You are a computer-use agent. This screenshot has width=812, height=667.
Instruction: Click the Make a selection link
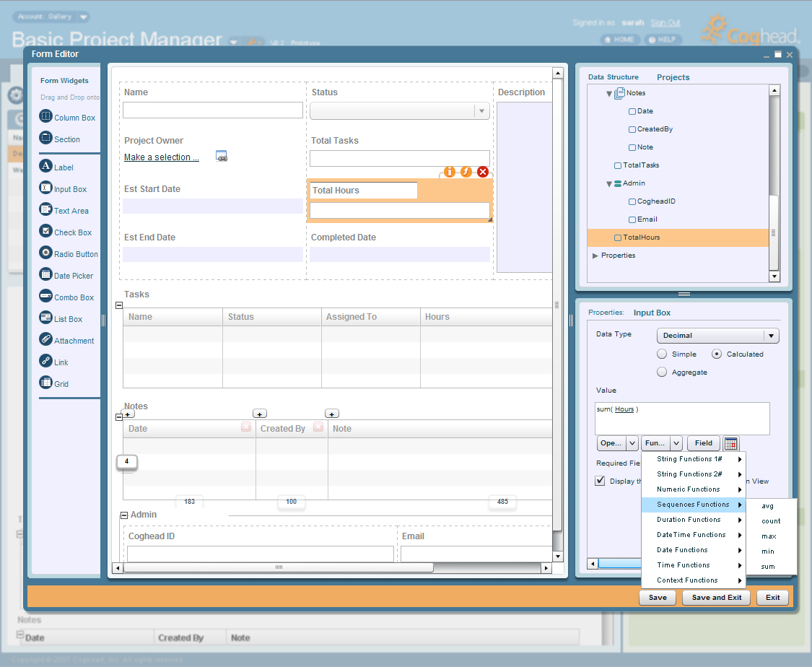click(162, 157)
